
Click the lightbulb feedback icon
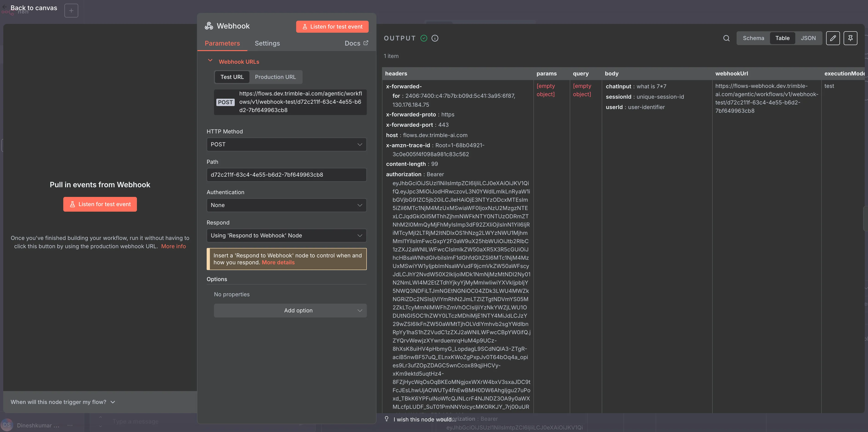pyautogui.click(x=387, y=419)
